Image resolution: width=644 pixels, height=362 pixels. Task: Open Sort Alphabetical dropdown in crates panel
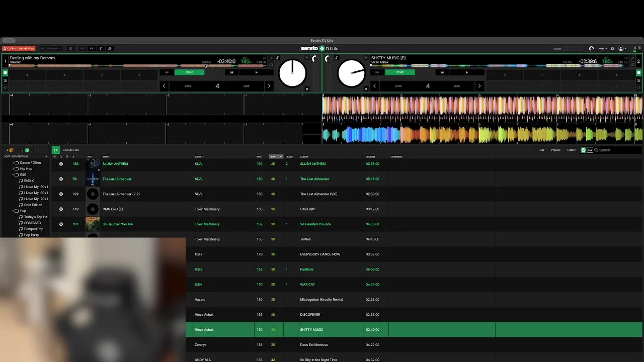coord(25,156)
